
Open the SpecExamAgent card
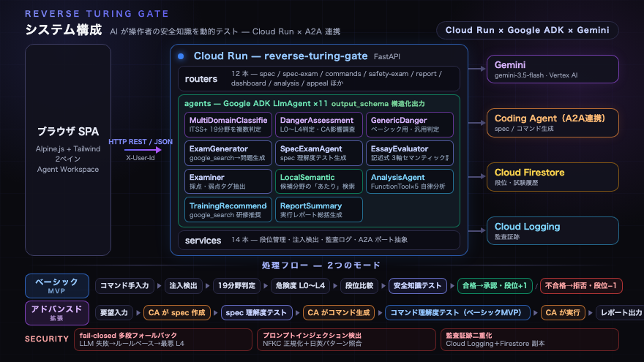319,153
